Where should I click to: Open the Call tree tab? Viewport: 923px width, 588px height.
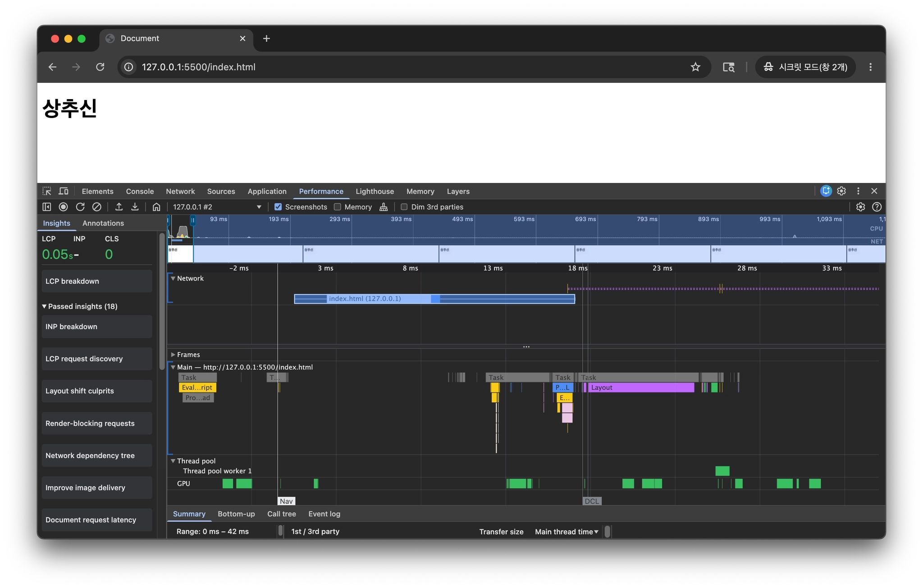click(x=282, y=514)
